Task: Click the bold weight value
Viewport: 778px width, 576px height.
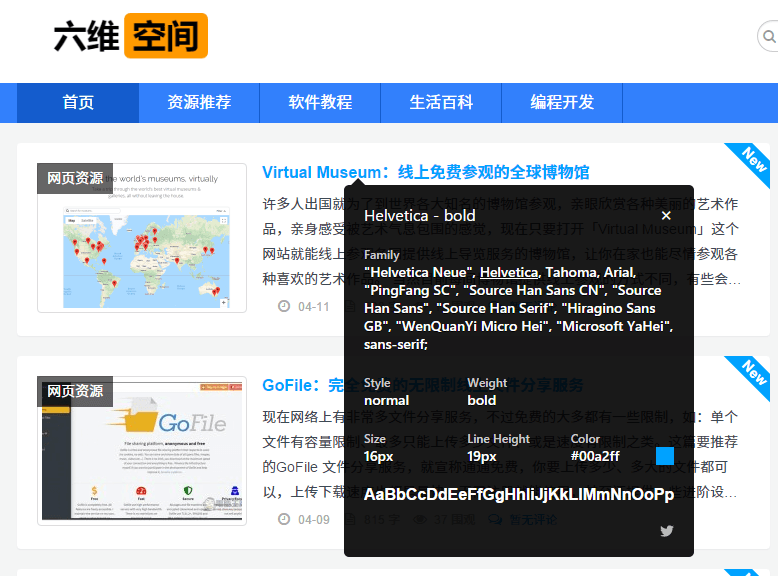Action: pyautogui.click(x=482, y=400)
